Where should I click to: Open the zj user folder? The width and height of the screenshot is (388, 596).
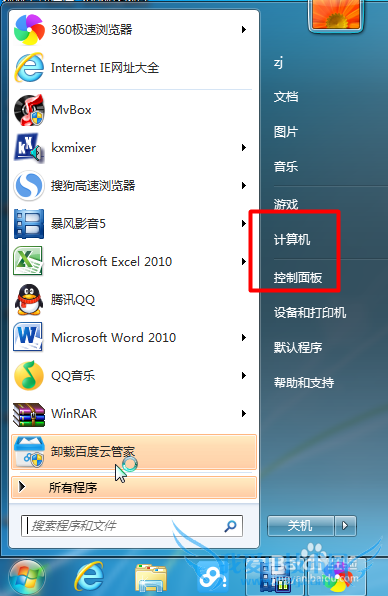[x=278, y=62]
